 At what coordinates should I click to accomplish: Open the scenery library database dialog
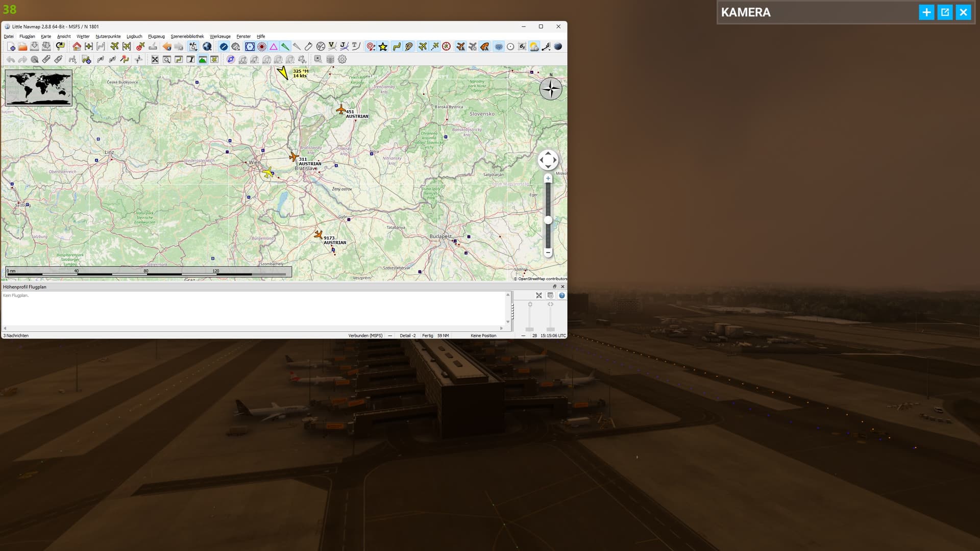pyautogui.click(x=330, y=59)
